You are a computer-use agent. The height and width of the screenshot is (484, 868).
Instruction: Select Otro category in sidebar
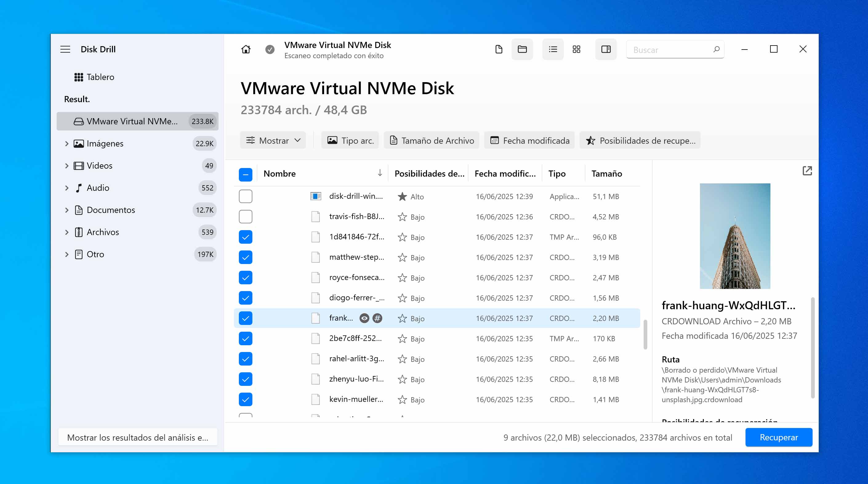[138, 254]
